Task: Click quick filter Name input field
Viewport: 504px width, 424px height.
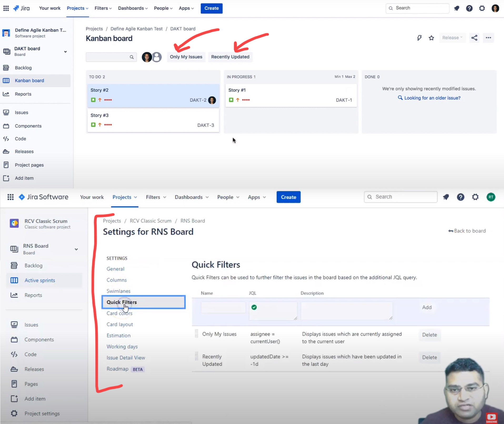Action: (223, 307)
